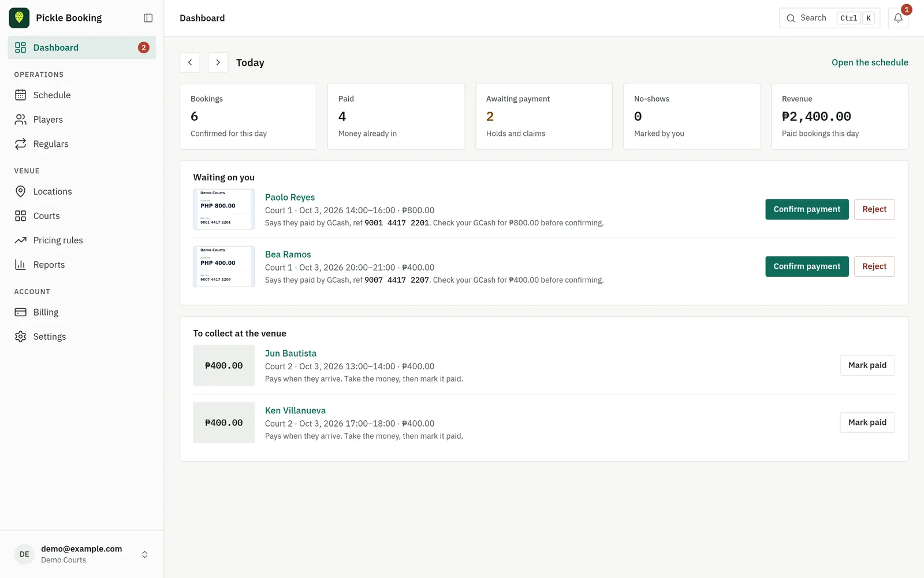Click the Revenue ₱2,400.00 card
The height and width of the screenshot is (578, 924).
[840, 116]
